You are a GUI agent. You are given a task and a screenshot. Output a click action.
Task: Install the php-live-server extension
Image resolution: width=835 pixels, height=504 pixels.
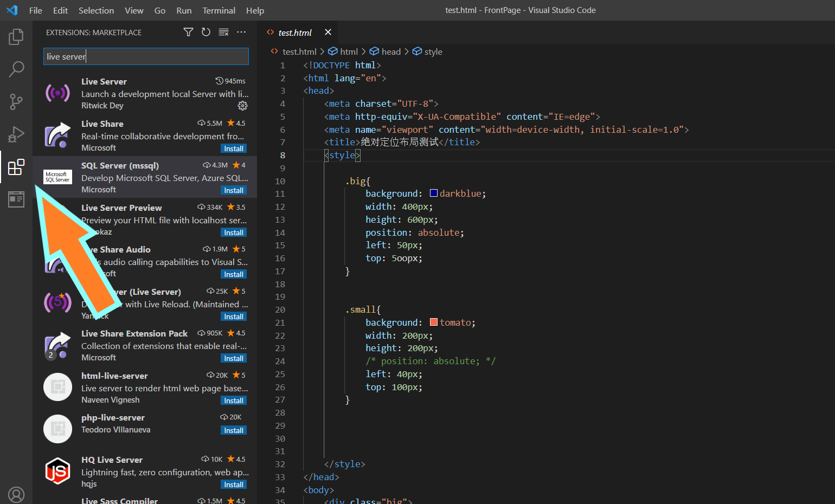[x=234, y=430]
